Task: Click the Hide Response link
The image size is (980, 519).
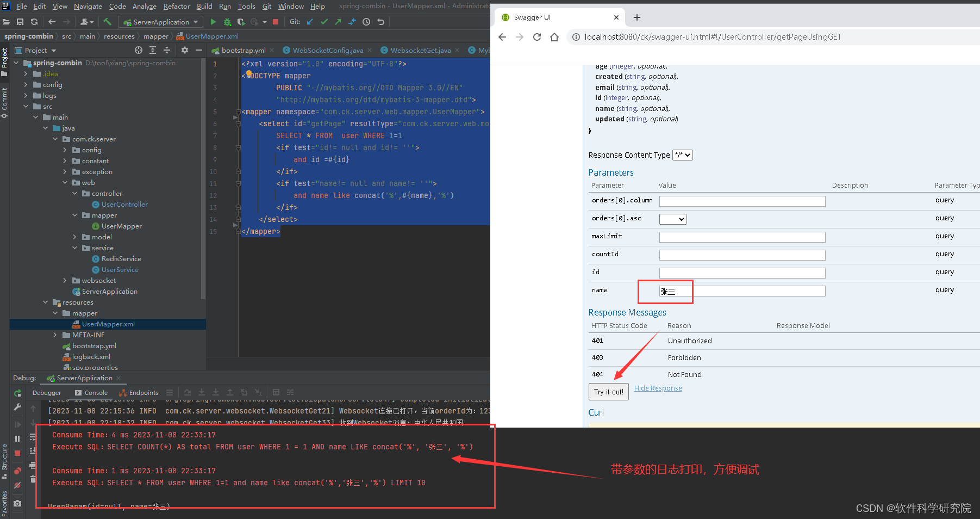Action: click(658, 388)
